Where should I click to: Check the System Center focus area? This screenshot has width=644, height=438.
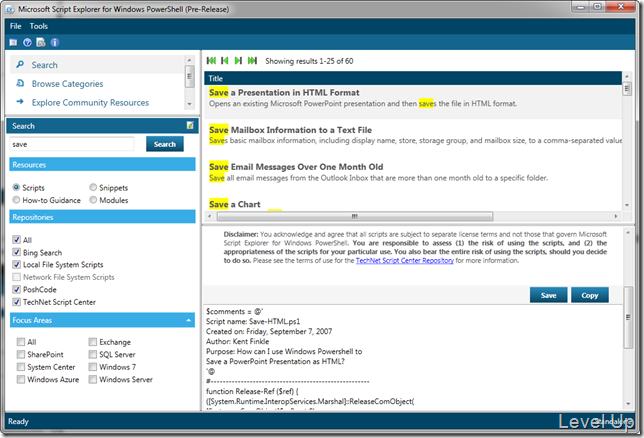click(x=21, y=367)
